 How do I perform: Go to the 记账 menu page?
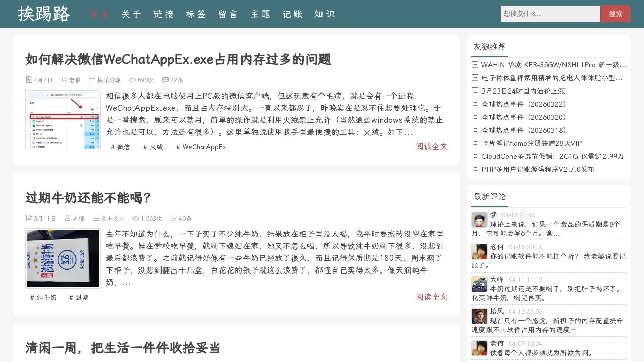pyautogui.click(x=292, y=14)
